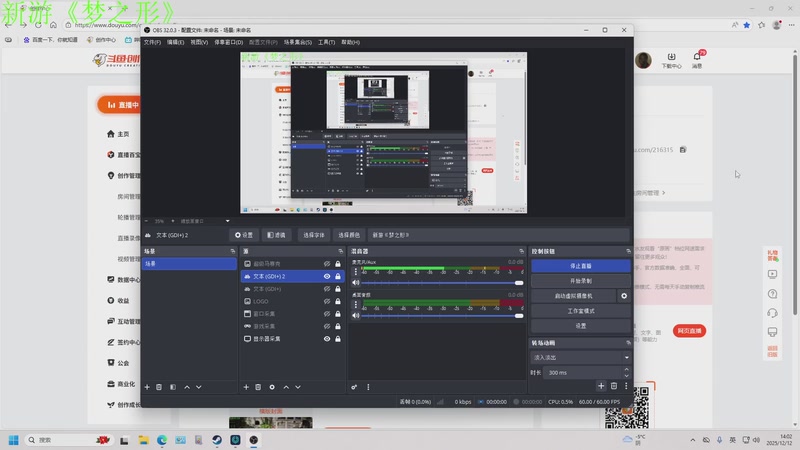Screen dimensions: 800x450
Task: Open the 视图(V) menu in OBS
Action: coord(199,42)
